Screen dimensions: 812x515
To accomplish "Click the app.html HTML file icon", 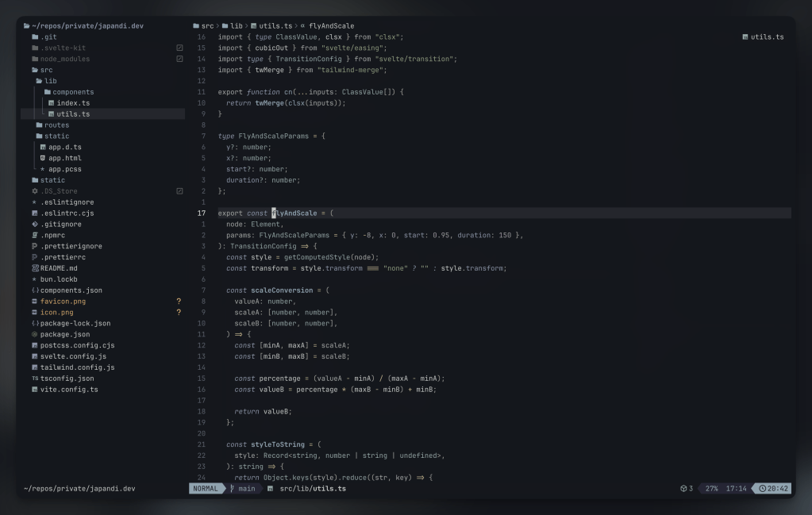I will coord(43,158).
